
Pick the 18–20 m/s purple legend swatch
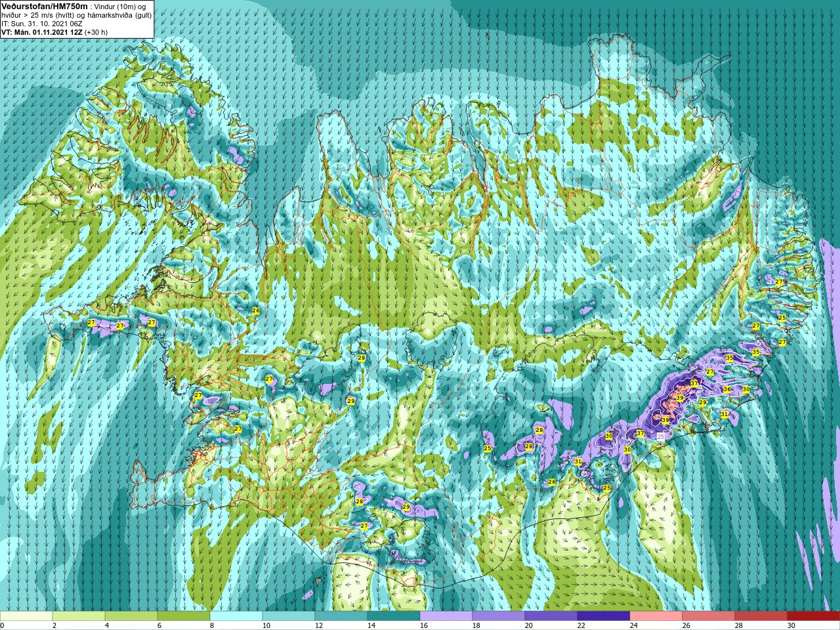tap(499, 616)
